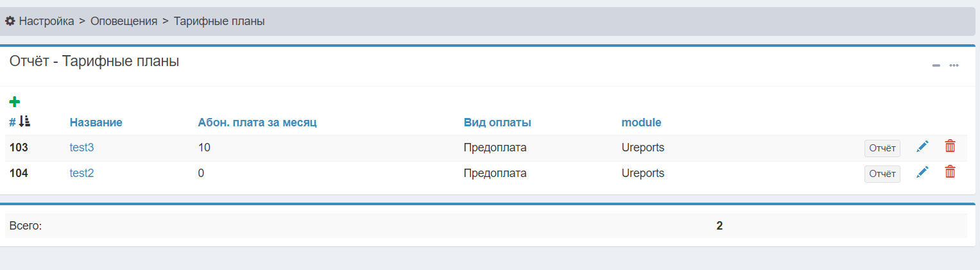This screenshot has height=270, width=980.
Task: Open Отчёт for tariff test2
Action: point(882,174)
